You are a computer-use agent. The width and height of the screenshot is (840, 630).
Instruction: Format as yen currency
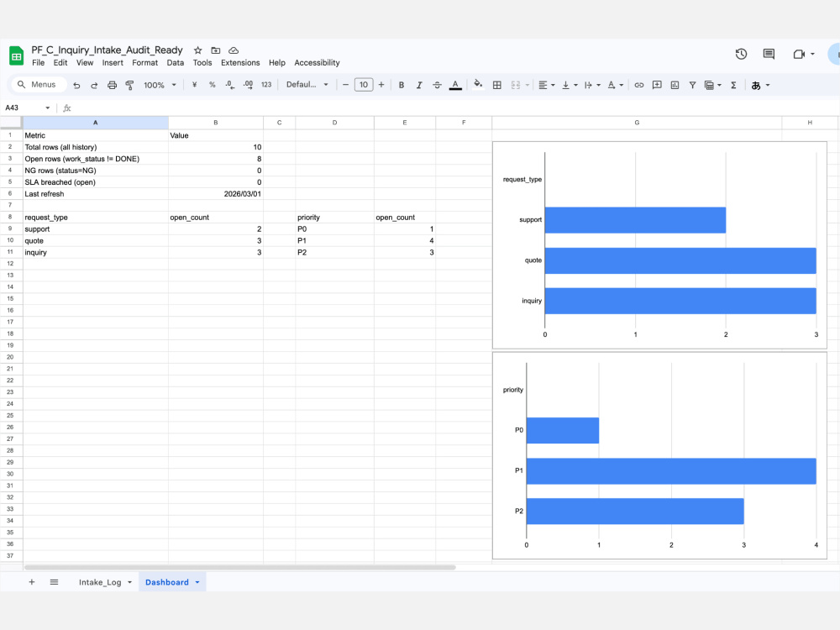pyautogui.click(x=195, y=85)
